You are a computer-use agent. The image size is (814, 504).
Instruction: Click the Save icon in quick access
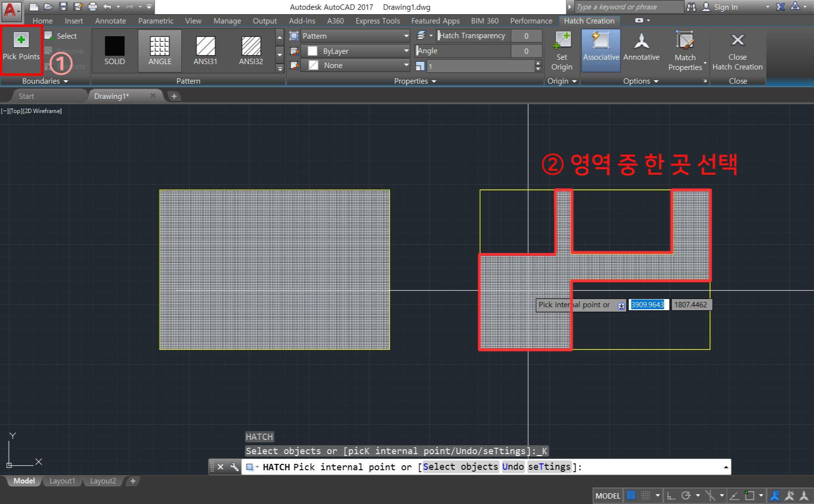tap(63, 7)
